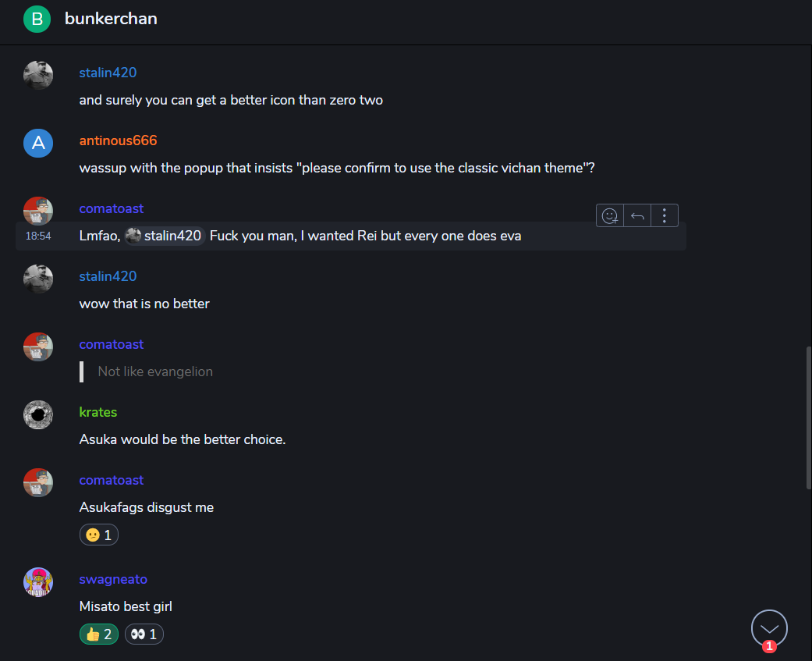This screenshot has width=812, height=661.
Task: Add a reaction to comatoast's message
Action: click(609, 215)
